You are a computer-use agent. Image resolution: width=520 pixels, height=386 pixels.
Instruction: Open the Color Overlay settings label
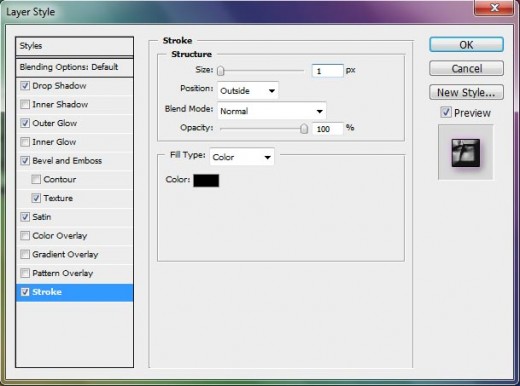click(x=60, y=236)
